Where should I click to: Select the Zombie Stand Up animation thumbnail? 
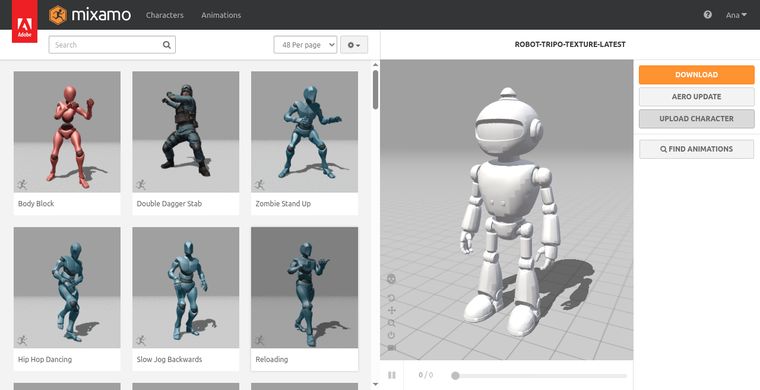pyautogui.click(x=304, y=132)
